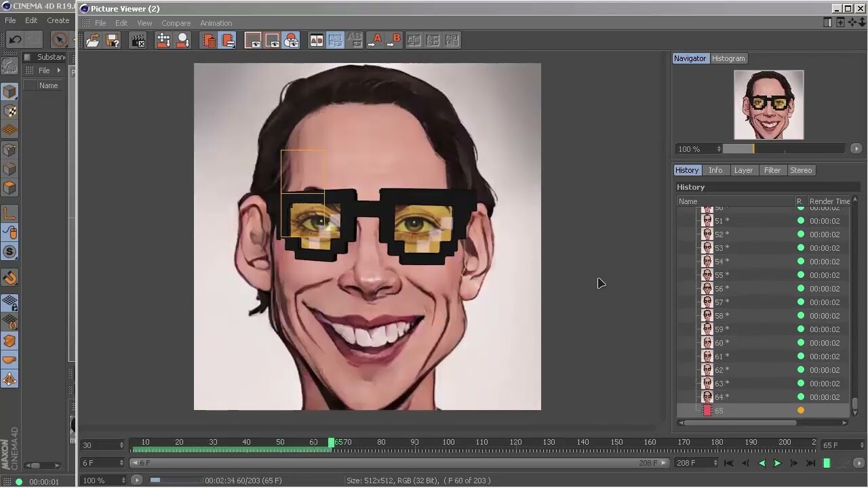The width and height of the screenshot is (868, 488).
Task: Set the current image as compare image A
Action: pos(376,40)
